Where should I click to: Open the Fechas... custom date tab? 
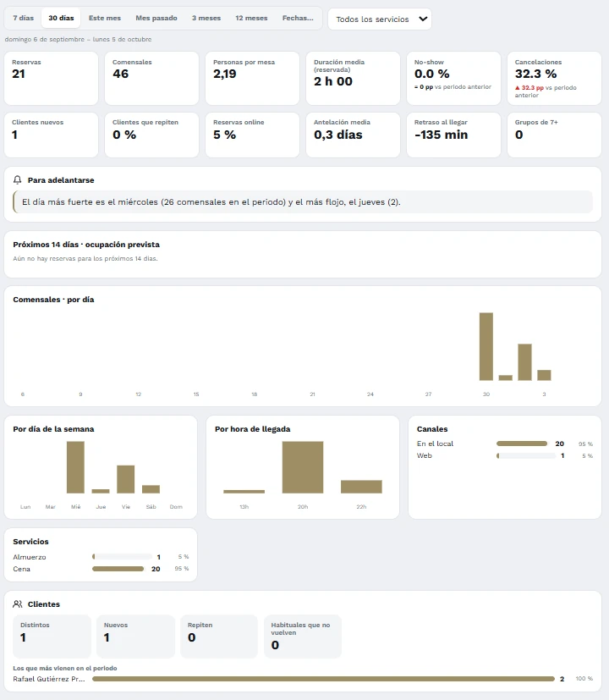(x=298, y=18)
